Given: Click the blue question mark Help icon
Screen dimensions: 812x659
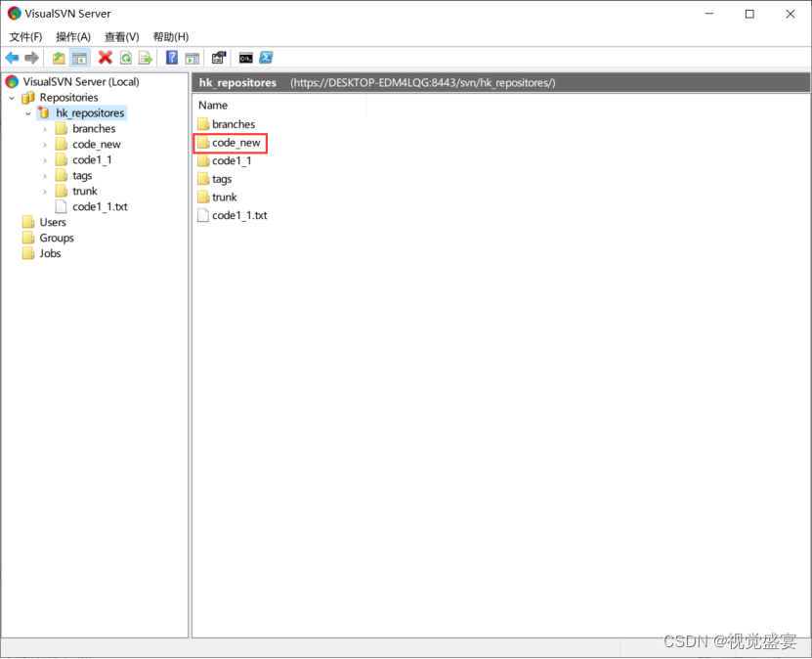Looking at the screenshot, I should [172, 58].
